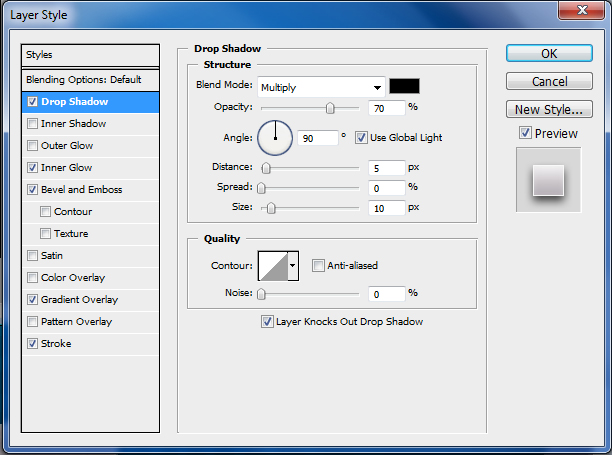Image resolution: width=612 pixels, height=455 pixels.
Task: Select Blending Options: Default
Action: (x=91, y=80)
